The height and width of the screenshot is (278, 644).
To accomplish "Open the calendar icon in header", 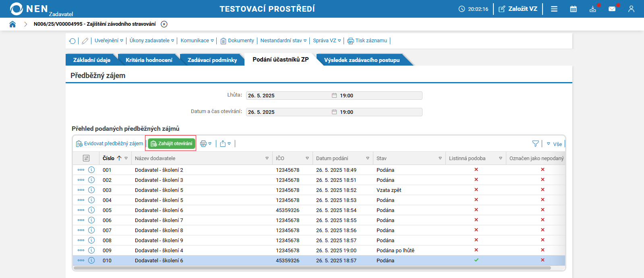I will 574,9.
